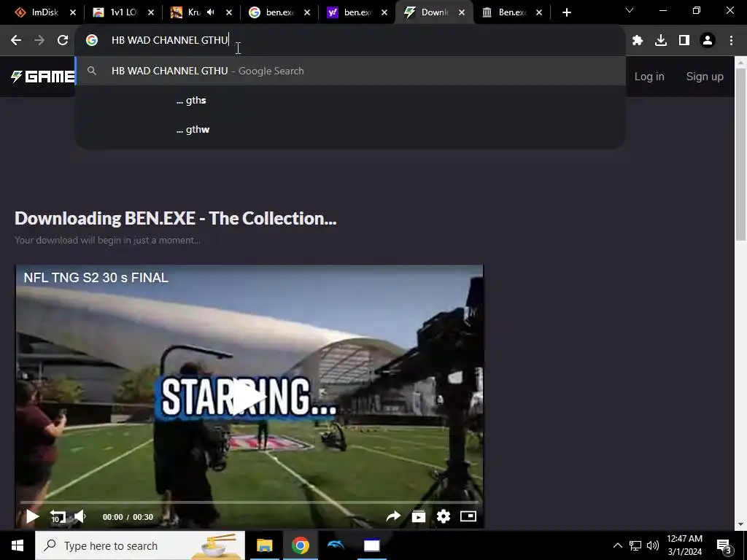This screenshot has width=747, height=560.
Task: Open Chrome from the taskbar
Action: (300, 545)
